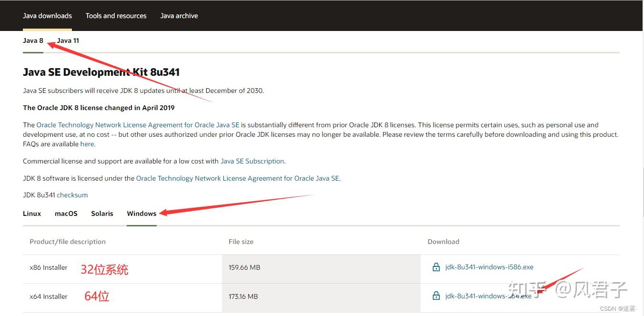The height and width of the screenshot is (316, 644).
Task: Select the macOS platform tab
Action: [66, 214]
